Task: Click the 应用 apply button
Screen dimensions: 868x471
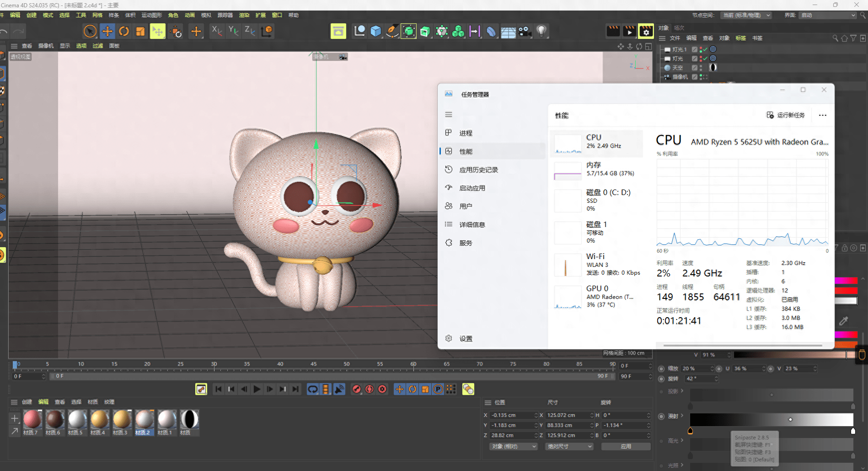Action: (626, 446)
